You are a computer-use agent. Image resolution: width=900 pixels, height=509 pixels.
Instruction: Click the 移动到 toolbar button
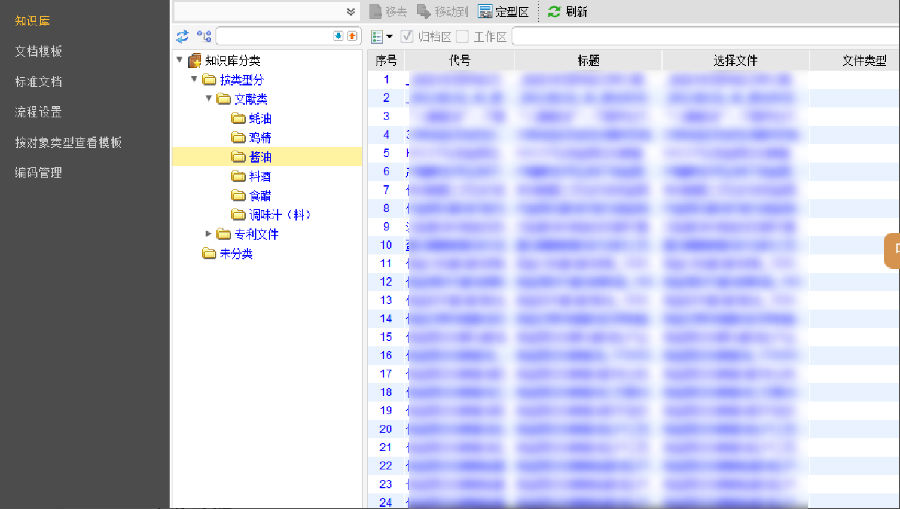(x=443, y=11)
